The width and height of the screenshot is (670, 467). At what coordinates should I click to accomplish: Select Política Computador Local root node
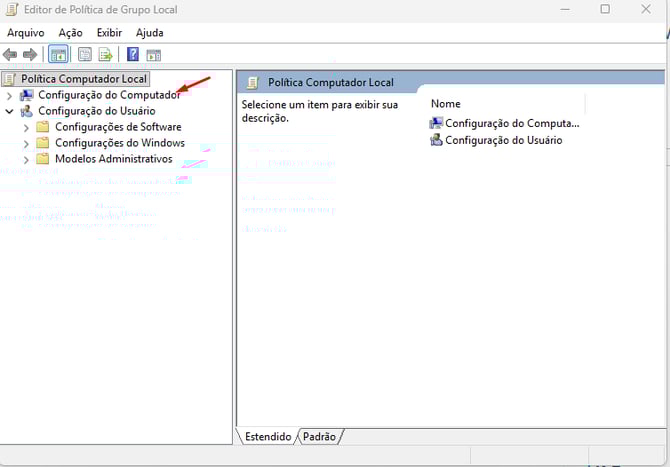click(x=83, y=78)
